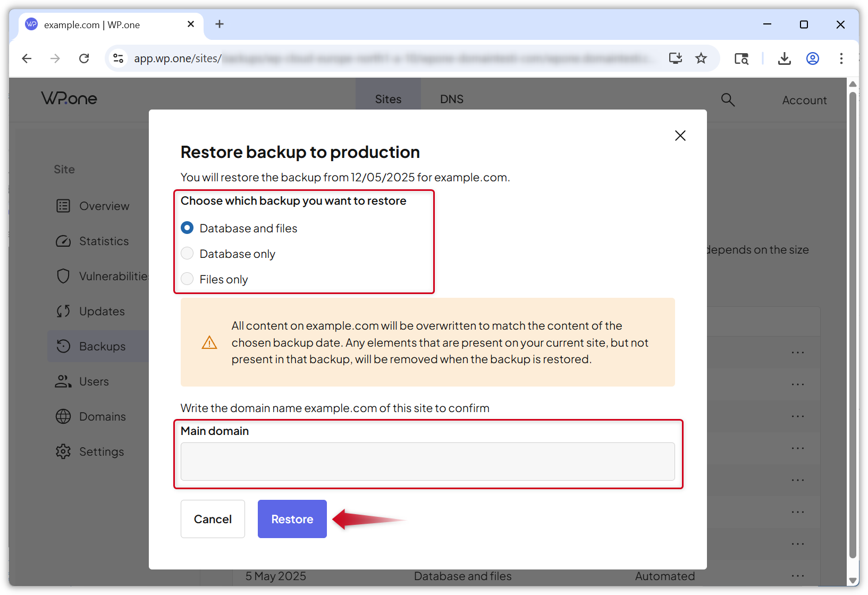Open the Users section icon
The width and height of the screenshot is (868, 595).
63,381
